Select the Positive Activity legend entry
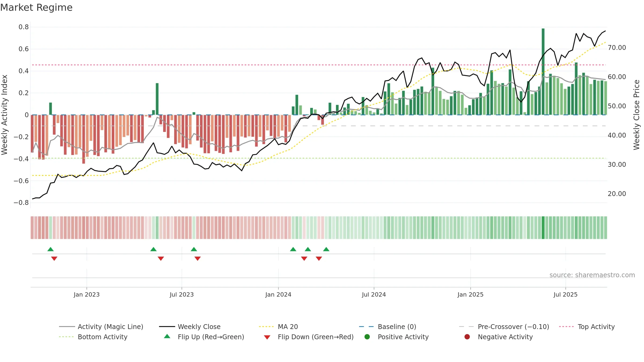Screen dimensions: 644x362 click(397, 337)
